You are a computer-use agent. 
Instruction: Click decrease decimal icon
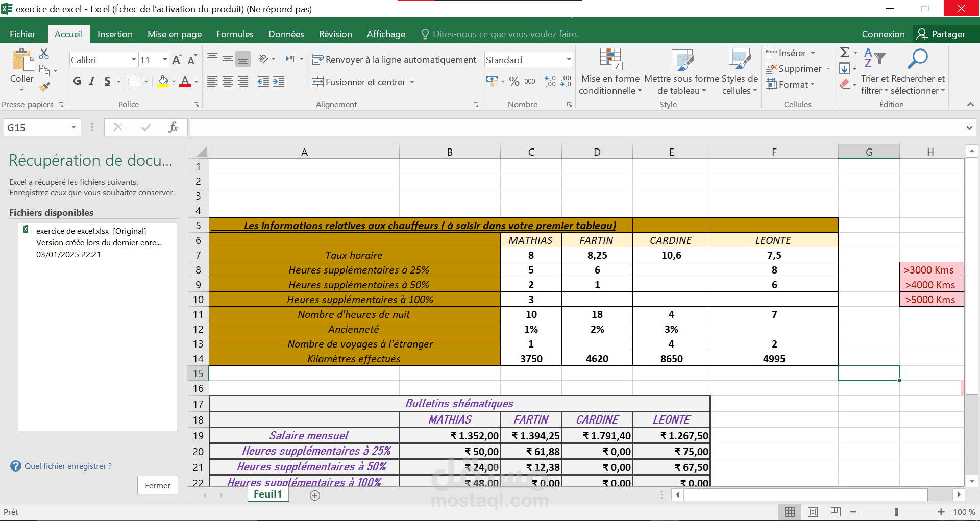coord(566,81)
